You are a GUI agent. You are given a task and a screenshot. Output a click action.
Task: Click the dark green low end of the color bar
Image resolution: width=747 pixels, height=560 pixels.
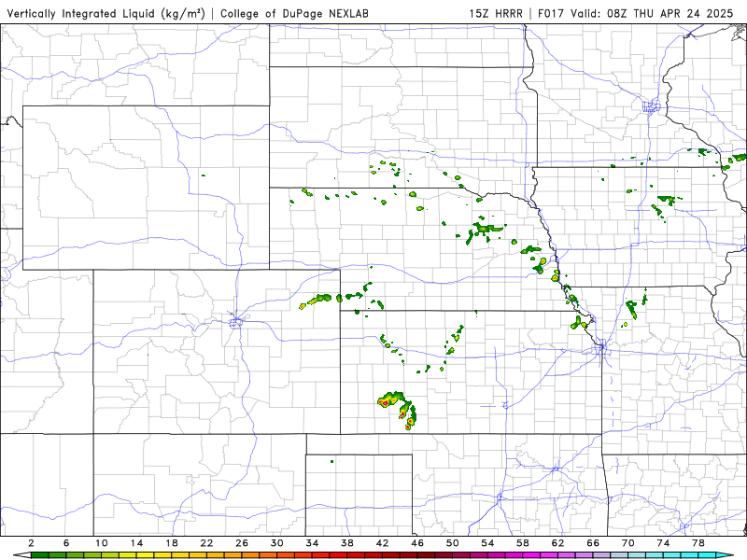point(39,555)
